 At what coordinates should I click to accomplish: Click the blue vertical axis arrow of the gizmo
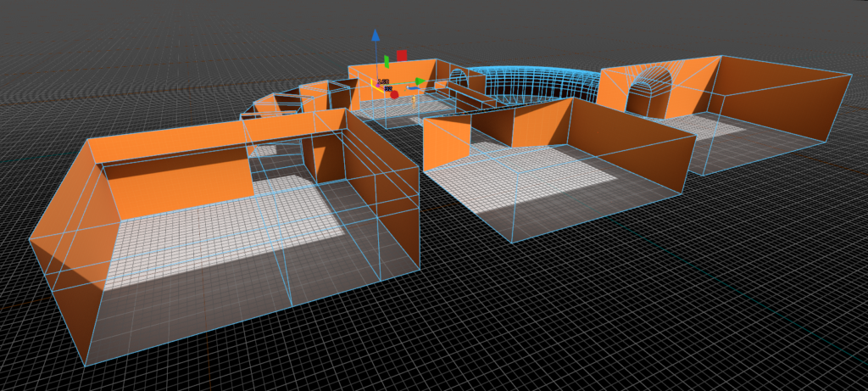point(376,38)
